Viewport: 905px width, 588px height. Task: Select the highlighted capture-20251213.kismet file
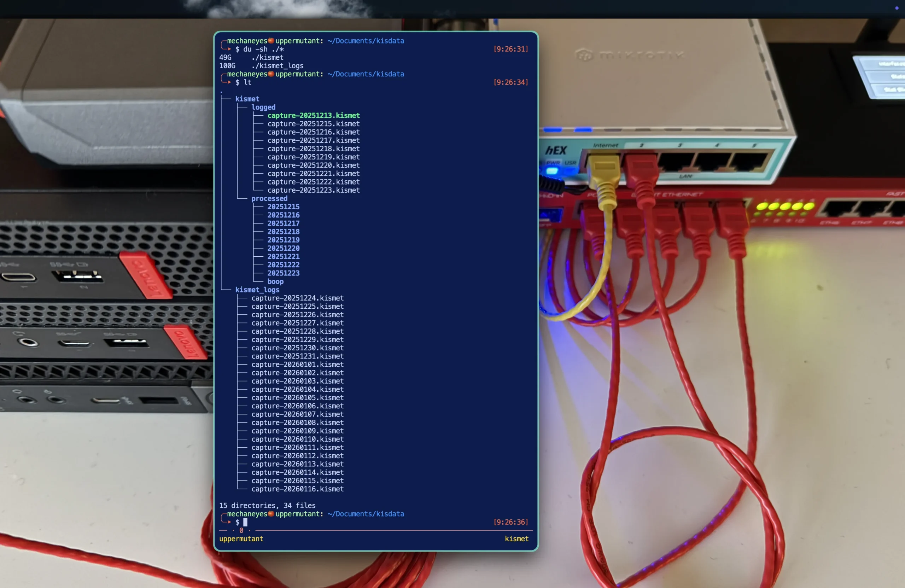coord(313,115)
